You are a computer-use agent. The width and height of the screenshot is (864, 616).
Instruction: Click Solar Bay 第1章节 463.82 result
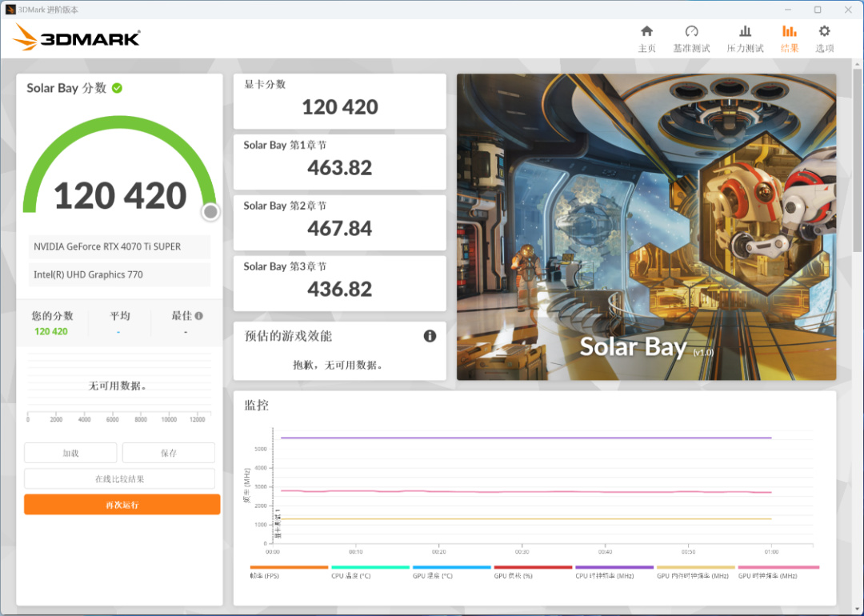tap(340, 162)
